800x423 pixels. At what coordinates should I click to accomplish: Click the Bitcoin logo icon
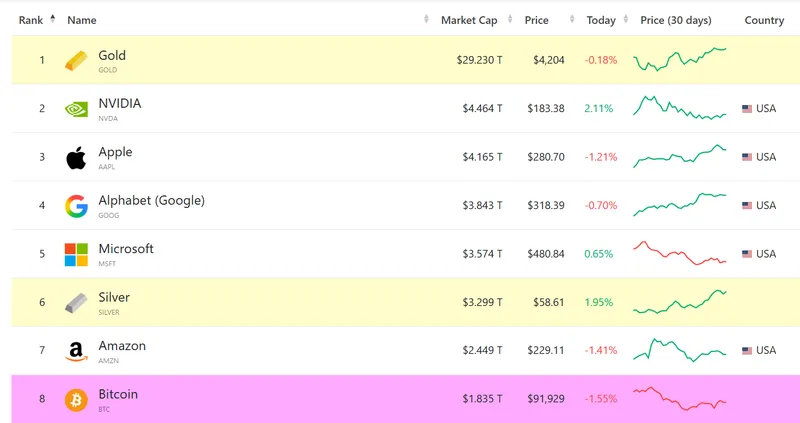[76, 399]
